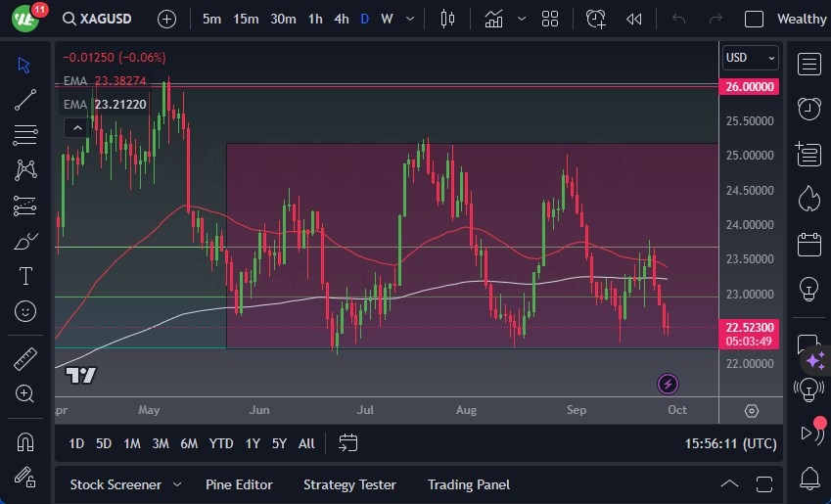Open the Strategy Tester tab
Image resolution: width=831 pixels, height=504 pixels.
[349, 484]
